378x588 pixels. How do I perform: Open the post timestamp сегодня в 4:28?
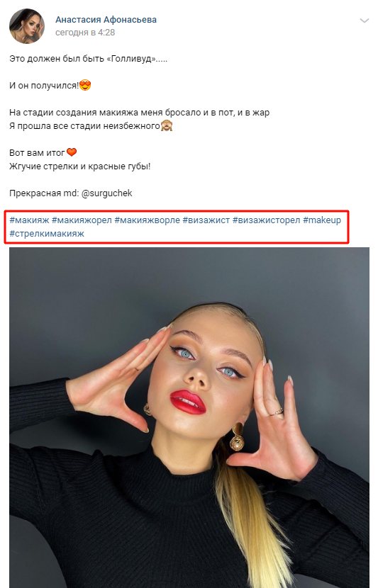85,33
